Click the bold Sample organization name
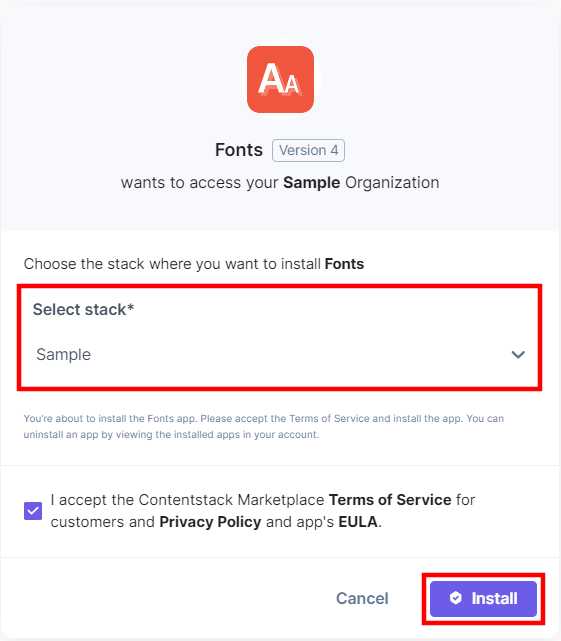The image size is (561, 641). tap(312, 183)
